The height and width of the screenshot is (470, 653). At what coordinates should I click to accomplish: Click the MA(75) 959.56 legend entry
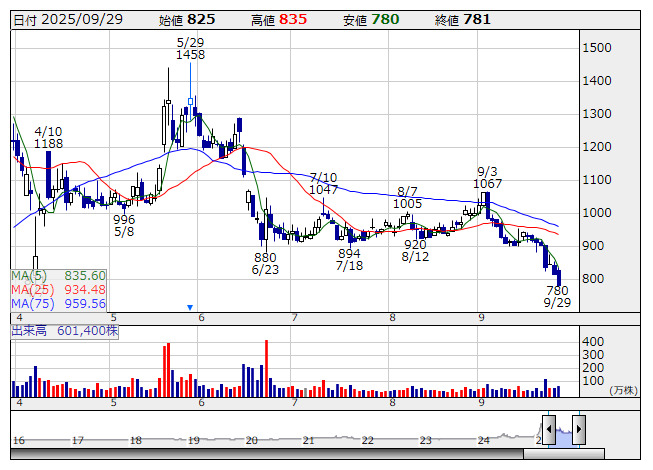point(58,303)
